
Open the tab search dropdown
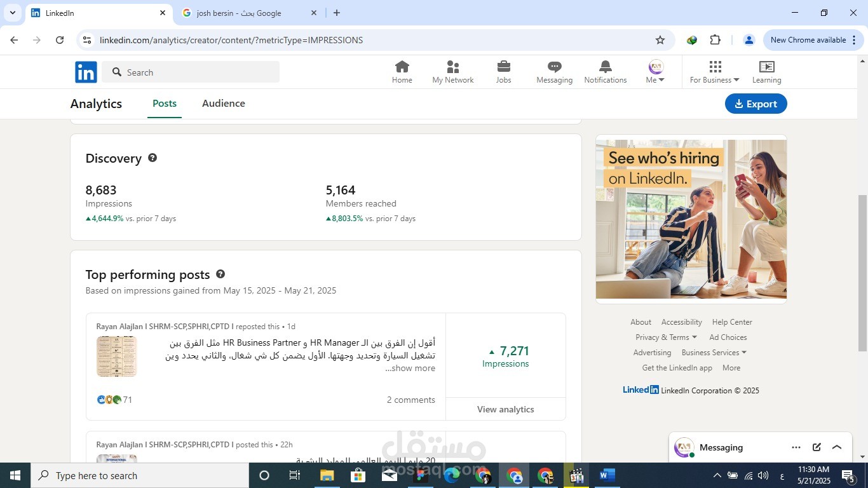12,13
